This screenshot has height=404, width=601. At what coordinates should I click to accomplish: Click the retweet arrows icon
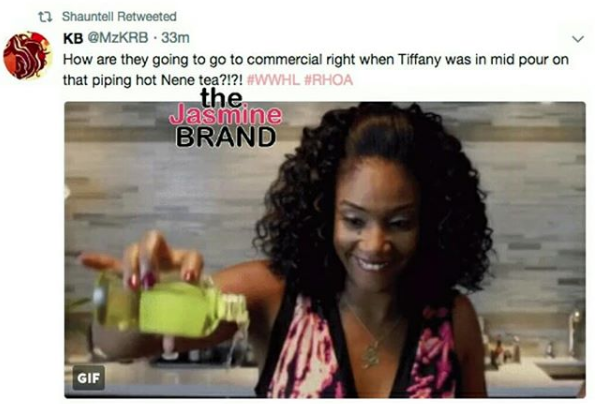pyautogui.click(x=45, y=16)
